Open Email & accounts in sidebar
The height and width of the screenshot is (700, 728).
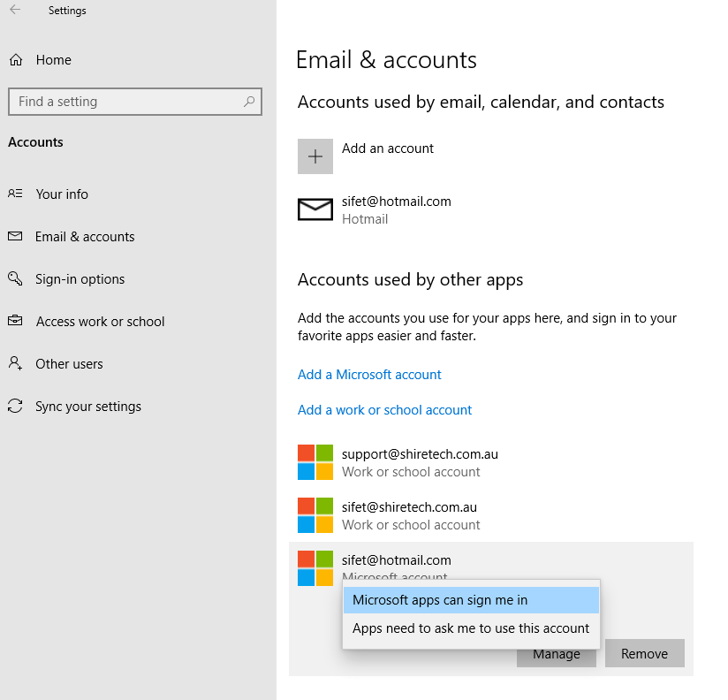pyautogui.click(x=85, y=237)
